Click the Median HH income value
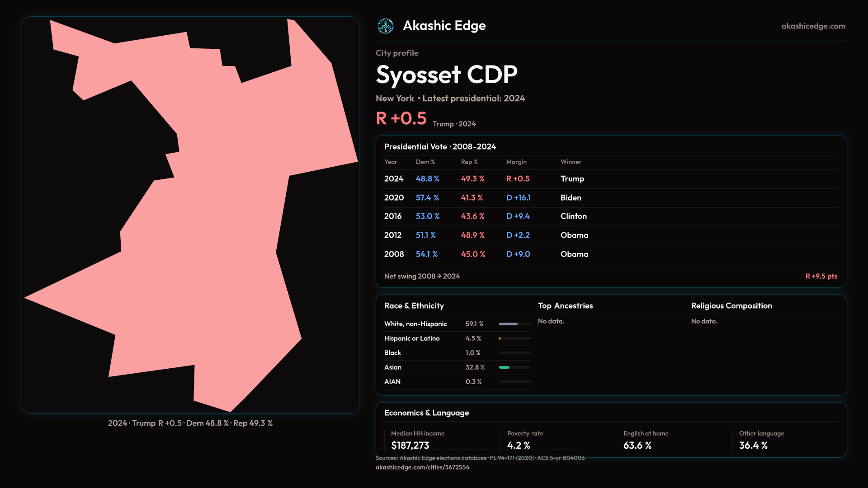868x488 pixels. coord(410,445)
